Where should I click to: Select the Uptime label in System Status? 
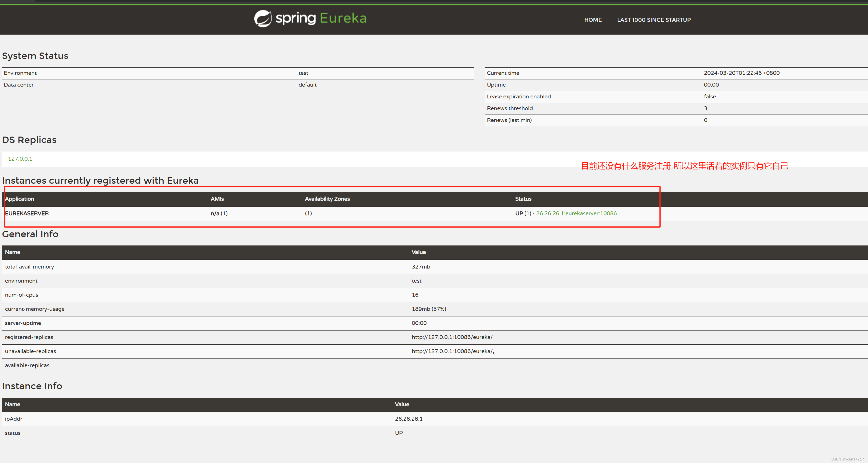point(496,85)
